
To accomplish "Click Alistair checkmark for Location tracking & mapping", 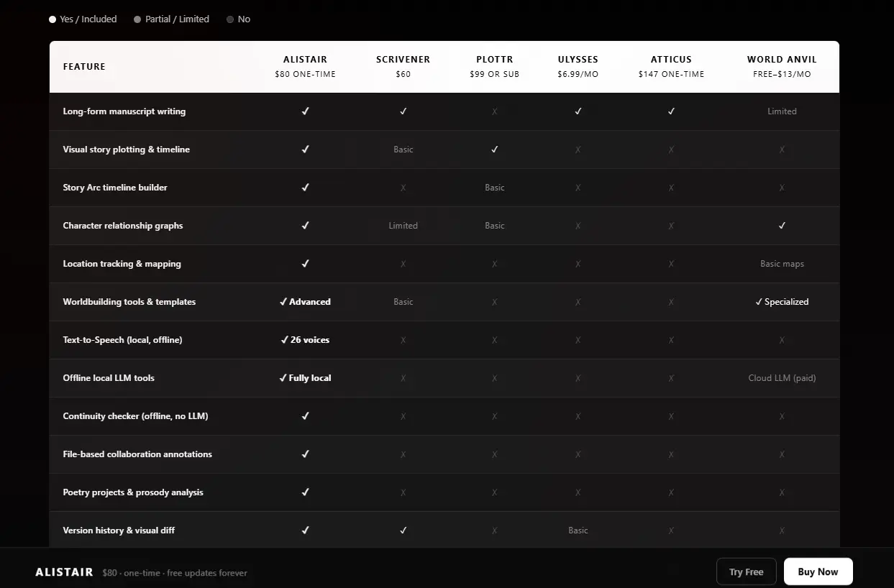I will click(305, 264).
